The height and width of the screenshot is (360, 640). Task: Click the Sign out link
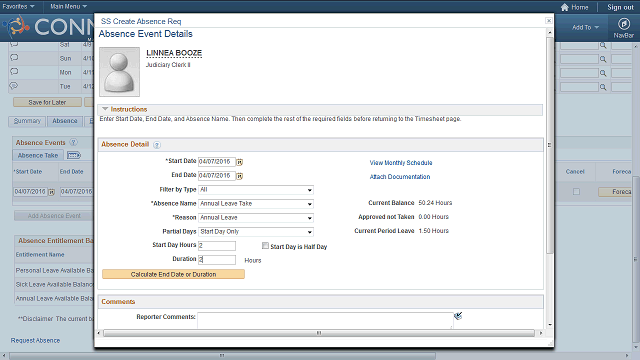(620, 7)
